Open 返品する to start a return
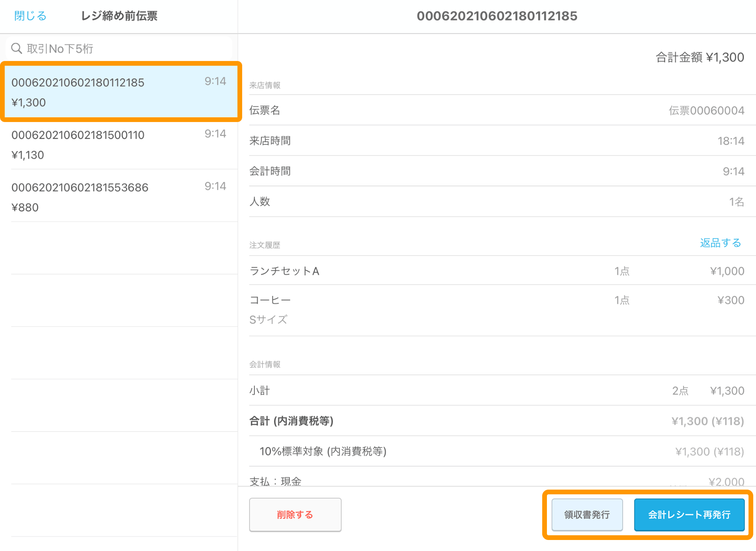 (x=720, y=243)
